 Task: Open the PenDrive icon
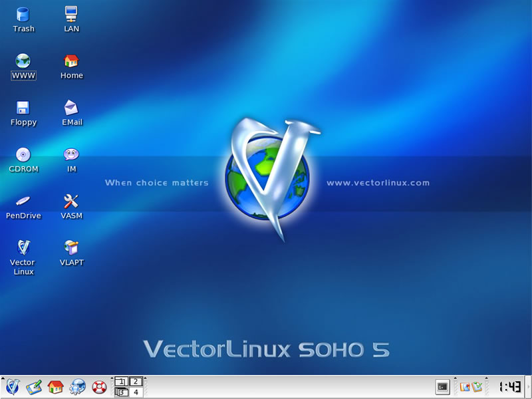[23, 201]
